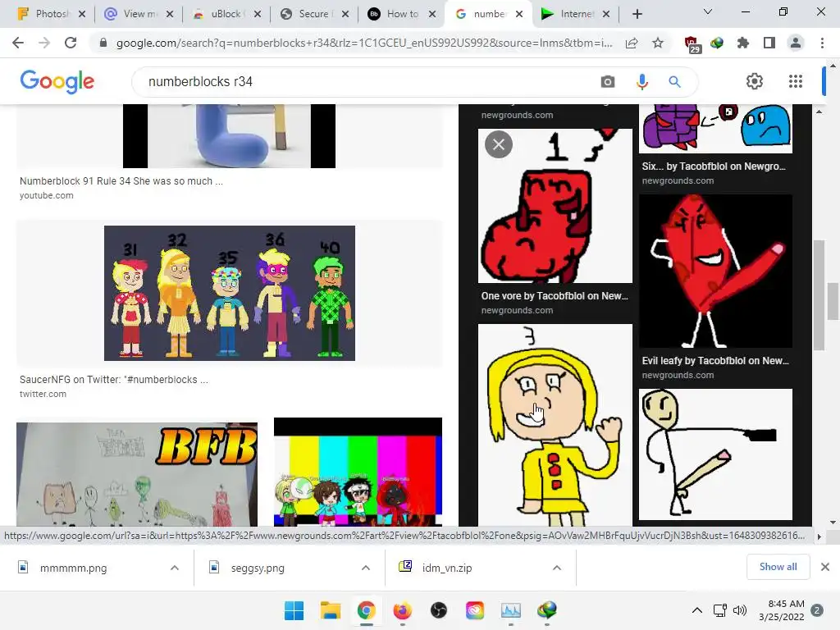The height and width of the screenshot is (630, 840).
Task: Open the tab search chevron
Action: pos(708,11)
